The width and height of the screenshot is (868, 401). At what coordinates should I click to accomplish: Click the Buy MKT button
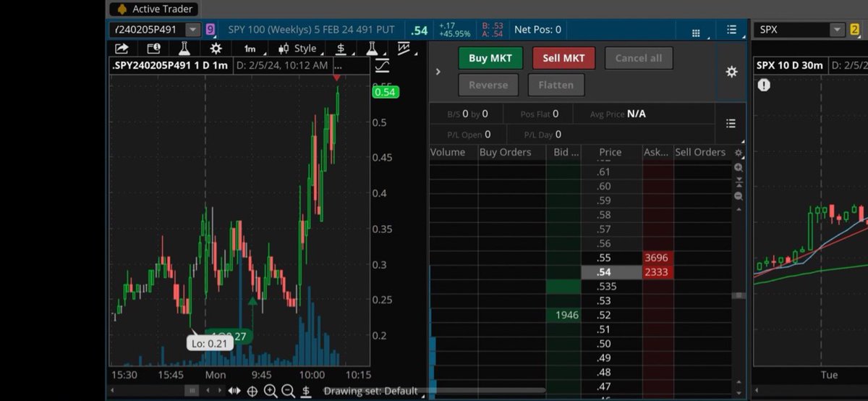pos(490,58)
